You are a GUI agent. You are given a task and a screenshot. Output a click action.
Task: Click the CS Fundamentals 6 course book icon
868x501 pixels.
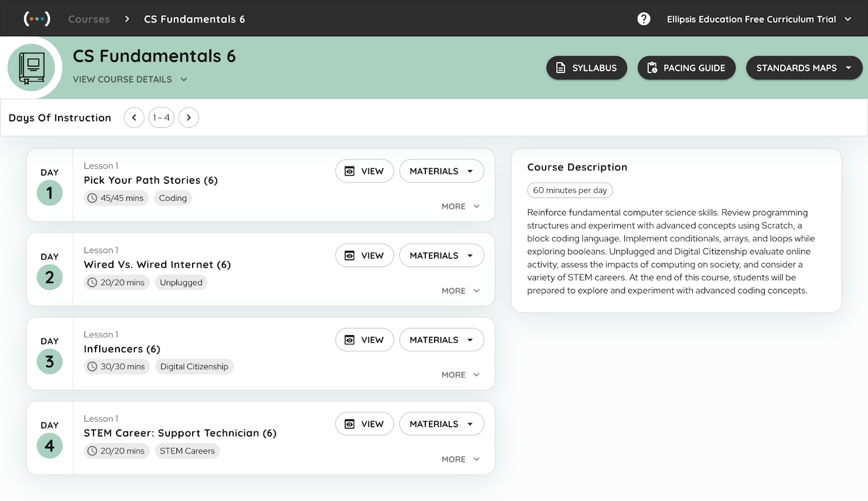[x=31, y=68]
